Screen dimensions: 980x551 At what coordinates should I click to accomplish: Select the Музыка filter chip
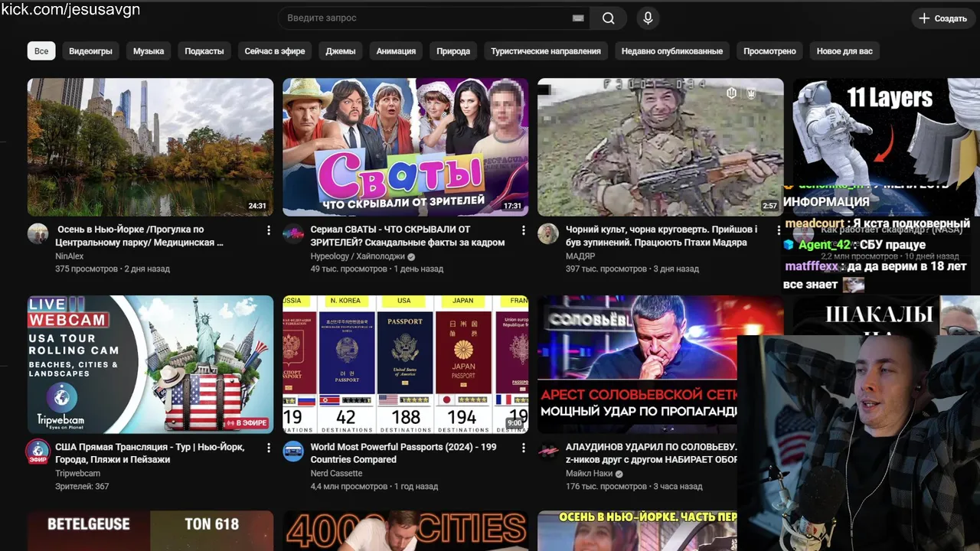tap(149, 51)
